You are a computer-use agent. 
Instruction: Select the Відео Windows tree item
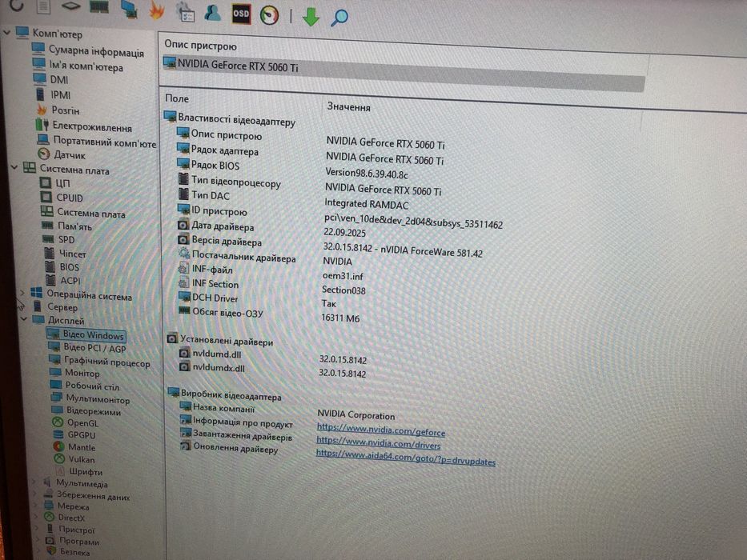click(x=86, y=334)
